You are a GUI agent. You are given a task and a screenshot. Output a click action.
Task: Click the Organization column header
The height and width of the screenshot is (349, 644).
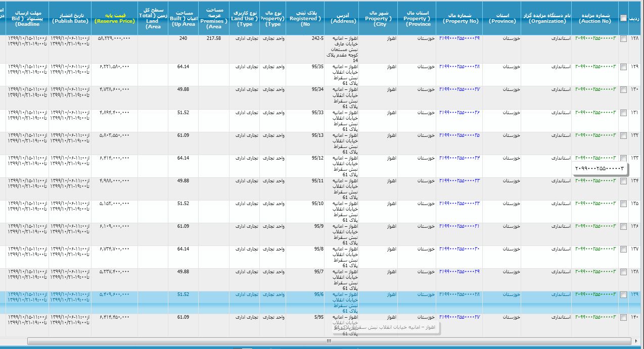click(546, 19)
